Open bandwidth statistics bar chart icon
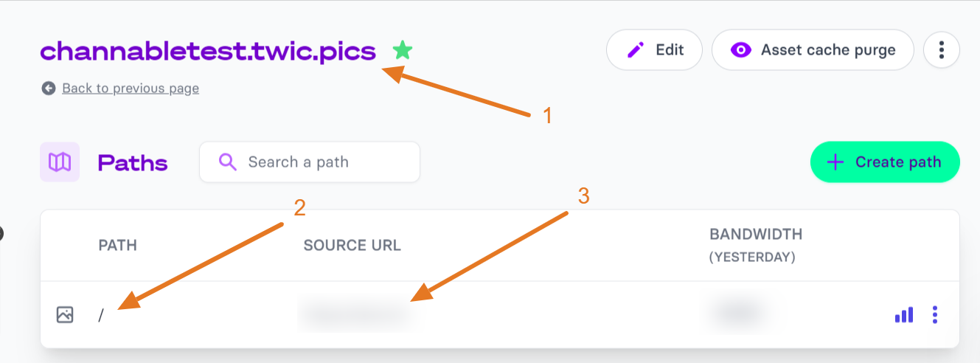Image resolution: width=980 pixels, height=363 pixels. tap(904, 315)
